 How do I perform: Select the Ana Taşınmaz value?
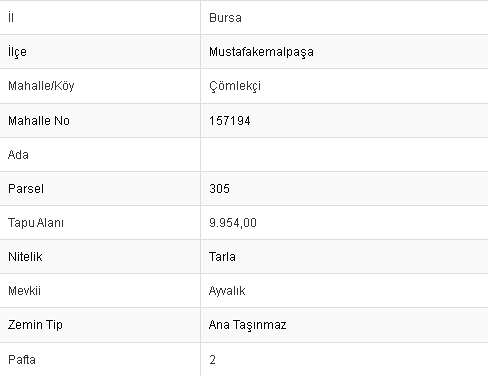(248, 325)
